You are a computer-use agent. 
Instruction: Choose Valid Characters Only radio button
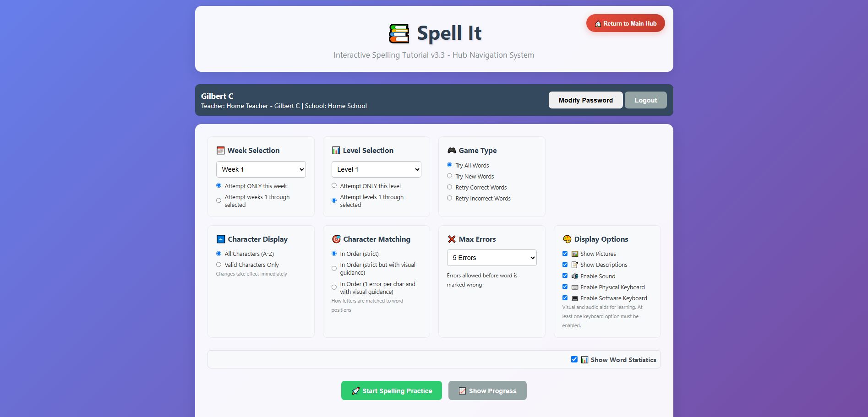tap(218, 265)
